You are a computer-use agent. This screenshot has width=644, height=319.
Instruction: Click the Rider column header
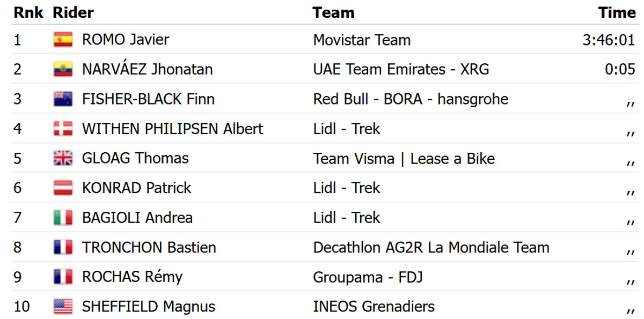[x=73, y=12]
